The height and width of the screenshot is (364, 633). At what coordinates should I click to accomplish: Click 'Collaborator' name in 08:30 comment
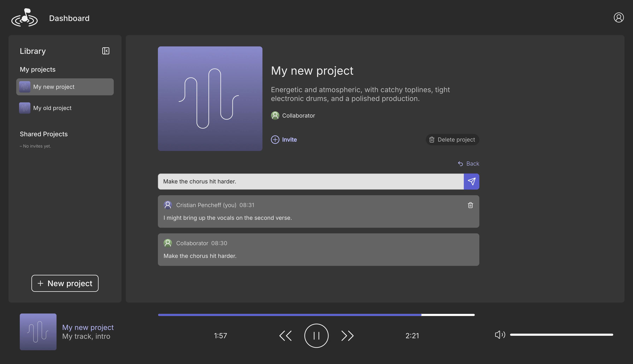pyautogui.click(x=192, y=243)
